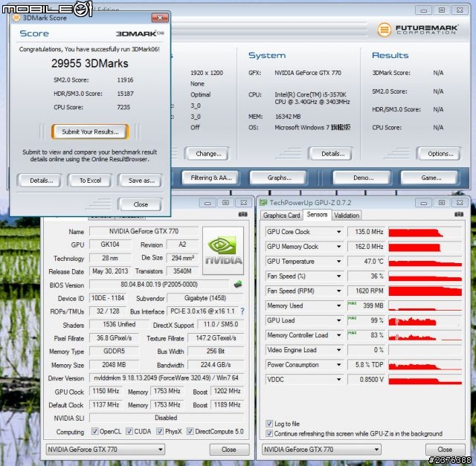This screenshot has height=466, width=476.
Task: Open VDDC sensor dropdown
Action: click(x=339, y=379)
